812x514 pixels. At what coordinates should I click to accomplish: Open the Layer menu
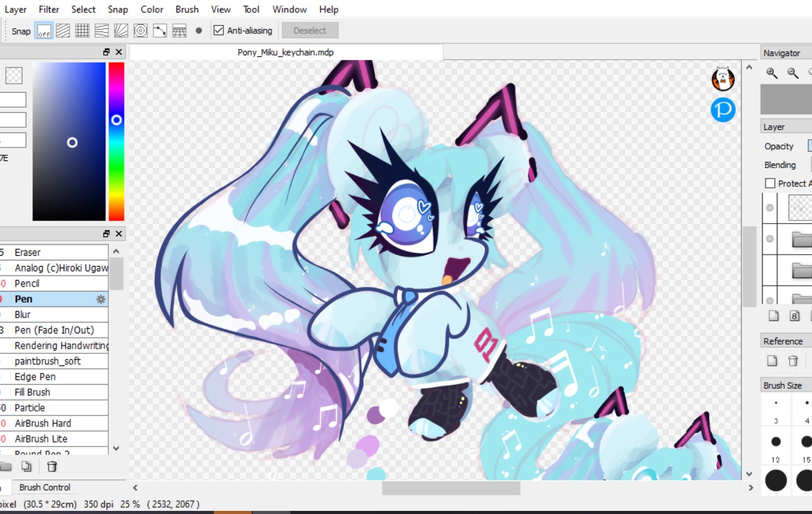(16, 9)
